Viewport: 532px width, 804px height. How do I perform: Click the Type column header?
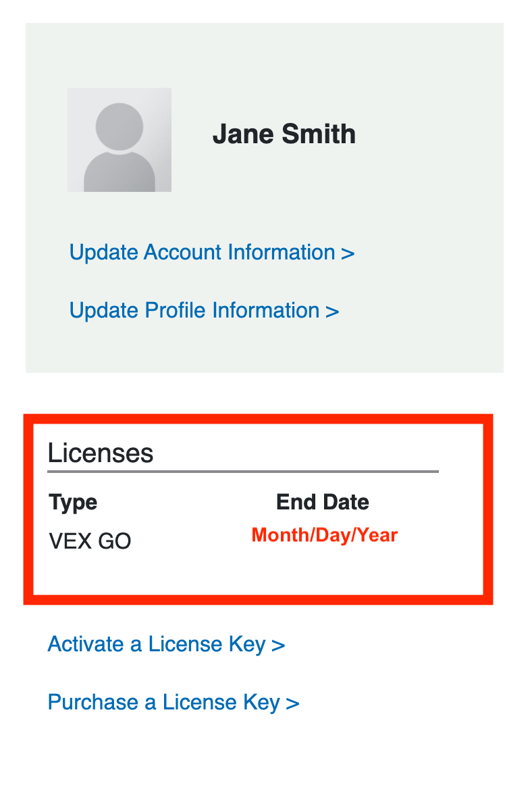(x=73, y=503)
